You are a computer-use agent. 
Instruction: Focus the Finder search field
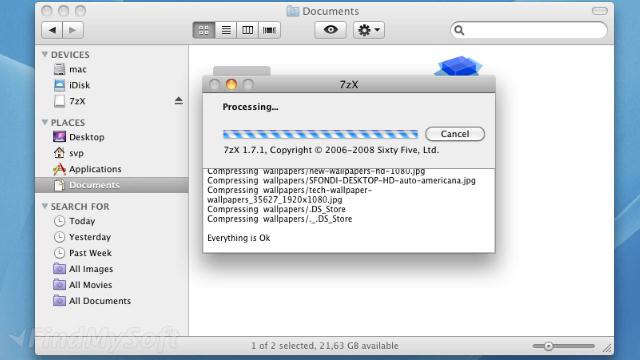529,30
